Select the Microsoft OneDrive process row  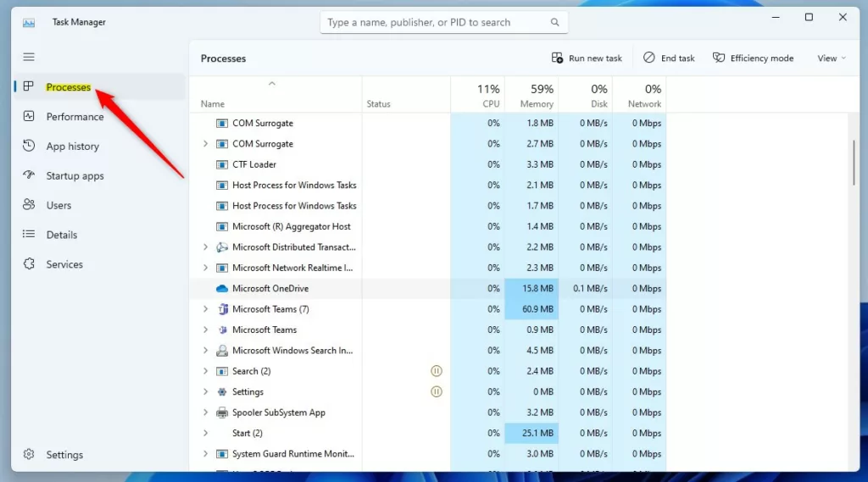[428, 288]
